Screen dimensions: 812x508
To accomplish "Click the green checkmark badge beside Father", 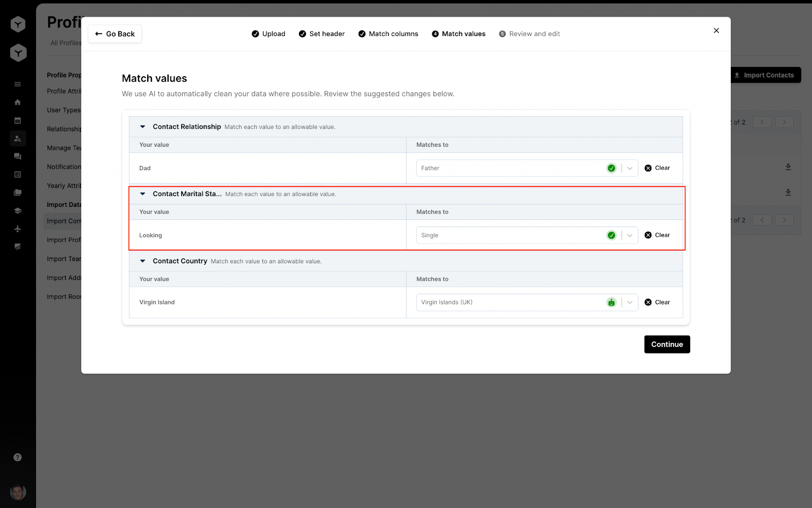I will pyautogui.click(x=611, y=168).
